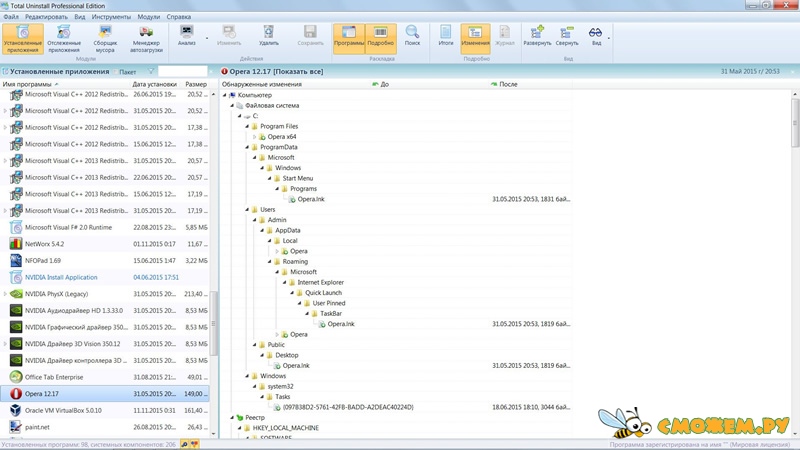
Task: Expand the NVIDIA PhysX (Legacy) row
Action: pos(5,294)
